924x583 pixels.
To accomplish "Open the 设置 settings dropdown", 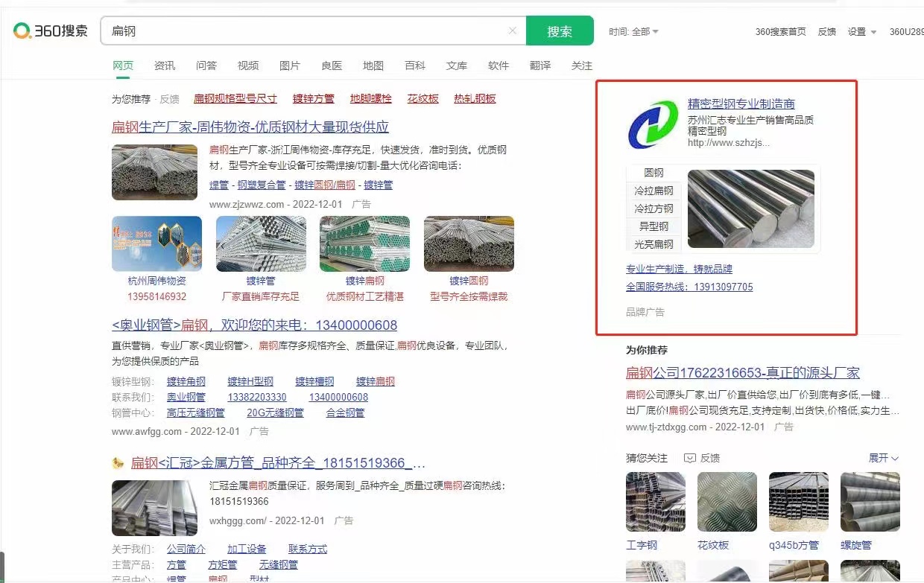I will click(862, 31).
